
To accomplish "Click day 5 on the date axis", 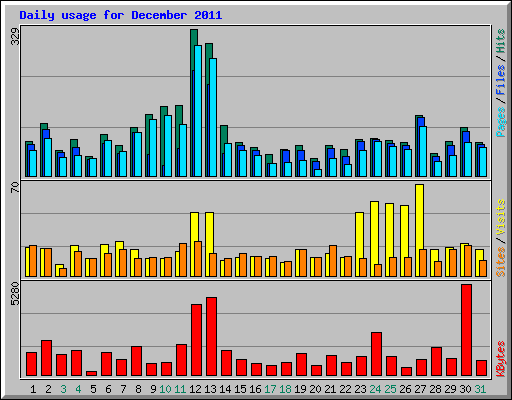I will 93,389.
